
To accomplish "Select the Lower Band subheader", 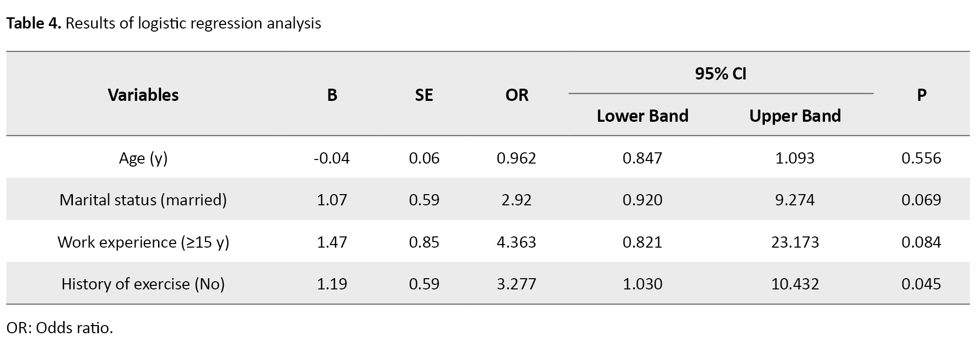I will pyautogui.click(x=642, y=116).
